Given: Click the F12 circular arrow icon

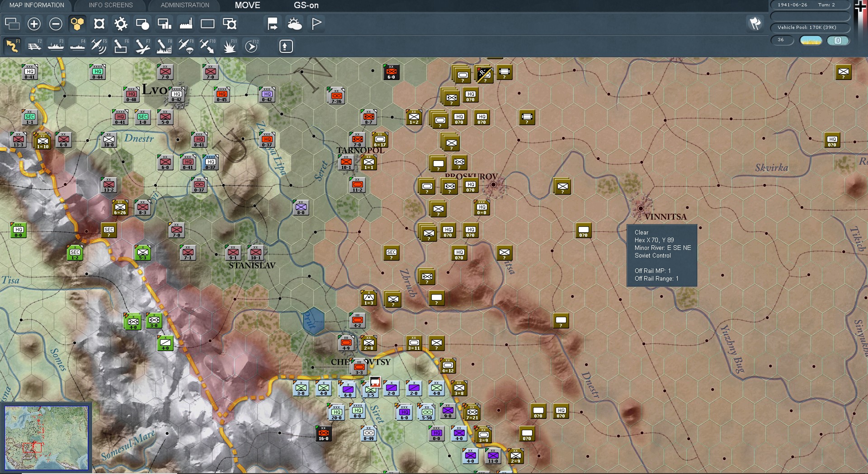Looking at the screenshot, I should click(x=251, y=46).
